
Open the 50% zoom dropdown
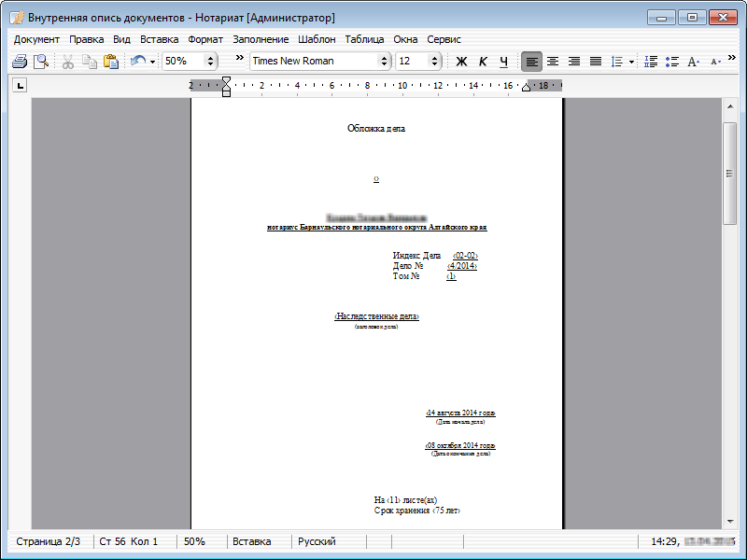(x=210, y=61)
